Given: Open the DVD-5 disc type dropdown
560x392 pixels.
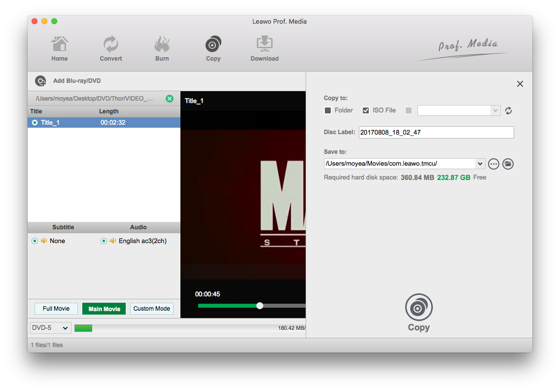Looking at the screenshot, I should click(50, 328).
